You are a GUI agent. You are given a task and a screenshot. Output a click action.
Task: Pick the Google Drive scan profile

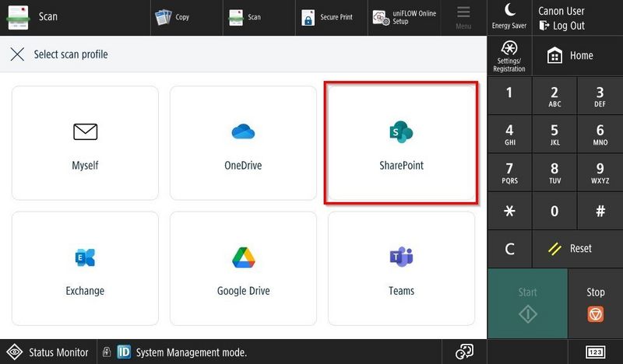(243, 268)
